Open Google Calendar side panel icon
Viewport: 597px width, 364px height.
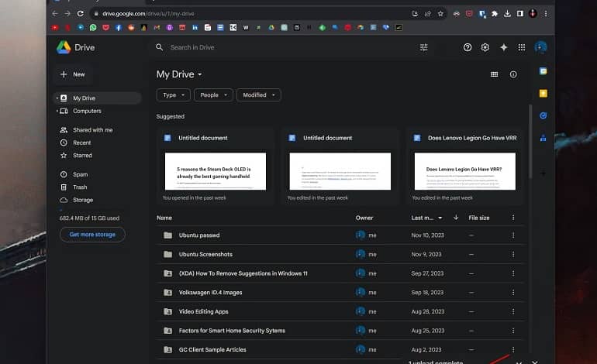(543, 71)
